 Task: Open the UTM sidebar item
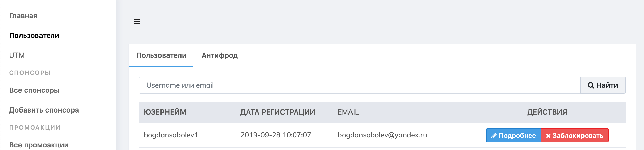tap(17, 55)
